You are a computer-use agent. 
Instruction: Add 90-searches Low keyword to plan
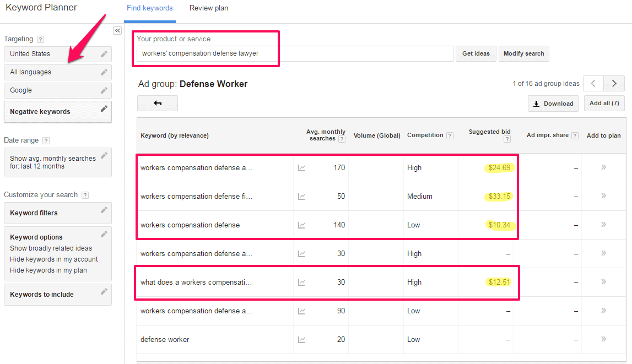(x=603, y=310)
